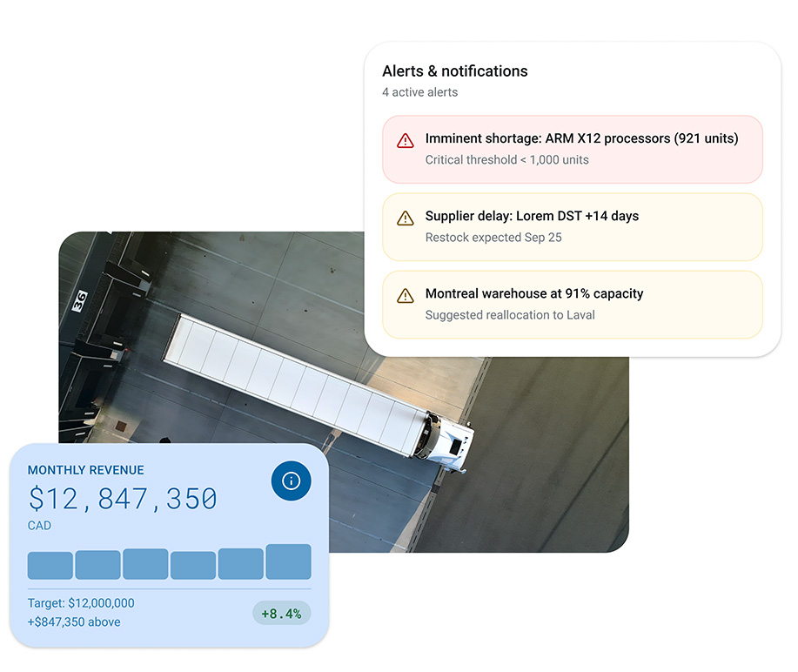Click the info icon on Monthly Revenue card
This screenshot has width=798, height=672.
(292, 480)
